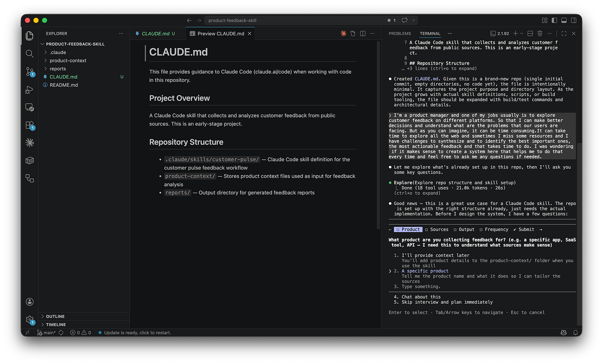Open the Search view in the activity bar
The height and width of the screenshot is (364, 603).
tap(29, 53)
